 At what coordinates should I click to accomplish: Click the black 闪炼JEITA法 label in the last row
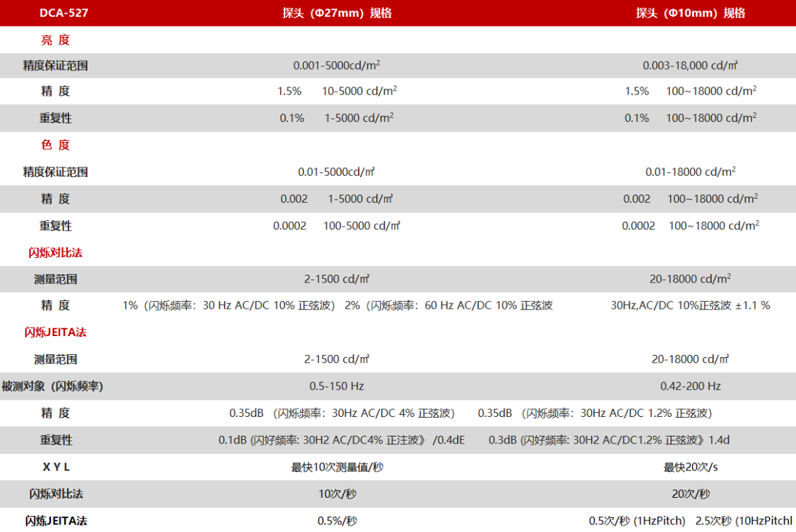pos(56,521)
